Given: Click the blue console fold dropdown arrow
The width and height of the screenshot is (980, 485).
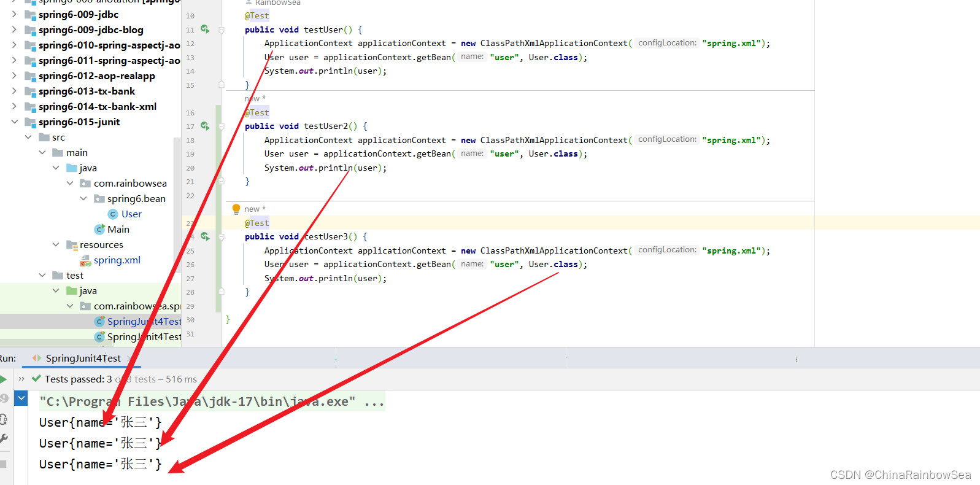Looking at the screenshot, I should pos(21,398).
